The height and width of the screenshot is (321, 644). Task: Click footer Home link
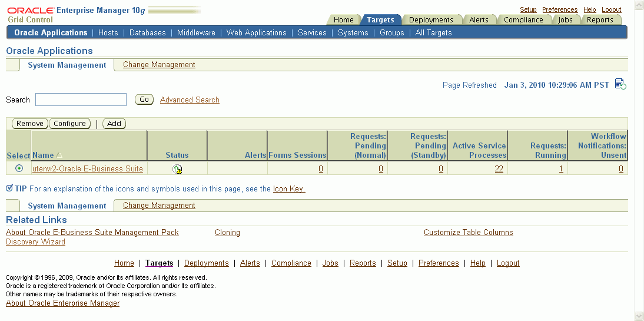(x=124, y=263)
